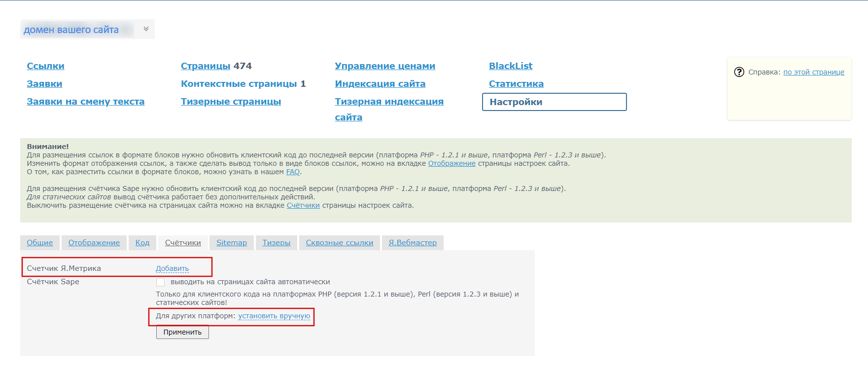Open Контекстные страницы section
Viewport: 868px width, 375px height.
pyautogui.click(x=239, y=84)
